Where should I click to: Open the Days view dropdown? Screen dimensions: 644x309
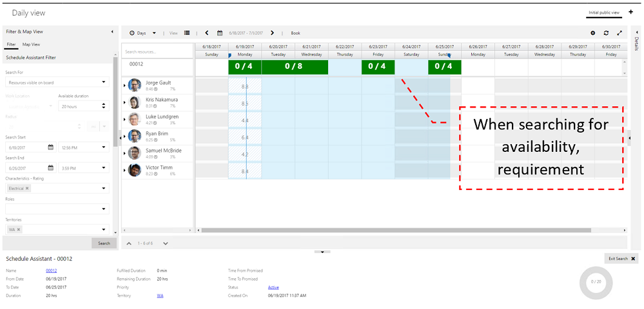click(x=142, y=33)
